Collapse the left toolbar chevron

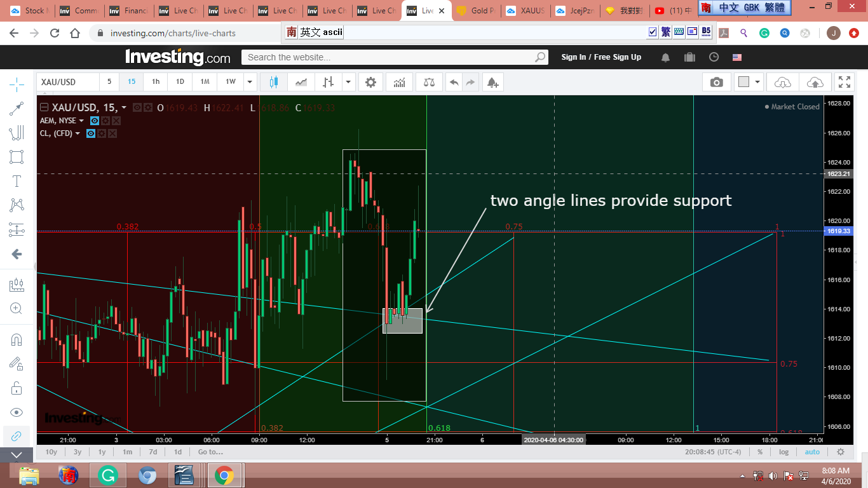coord(17,454)
